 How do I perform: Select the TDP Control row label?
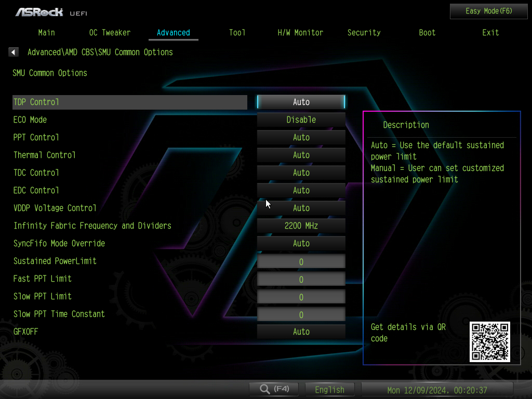(x=129, y=102)
